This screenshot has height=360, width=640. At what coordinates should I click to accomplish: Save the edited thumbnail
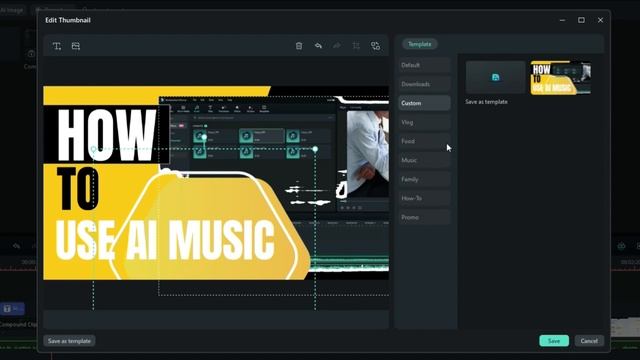click(554, 341)
